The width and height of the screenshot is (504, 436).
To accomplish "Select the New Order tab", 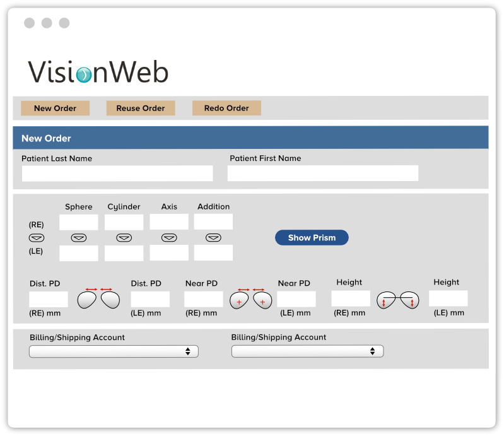I will click(55, 108).
